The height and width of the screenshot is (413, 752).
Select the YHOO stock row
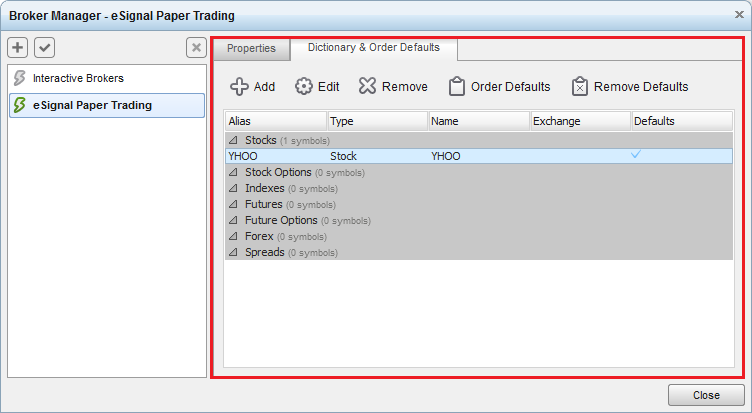(400, 156)
